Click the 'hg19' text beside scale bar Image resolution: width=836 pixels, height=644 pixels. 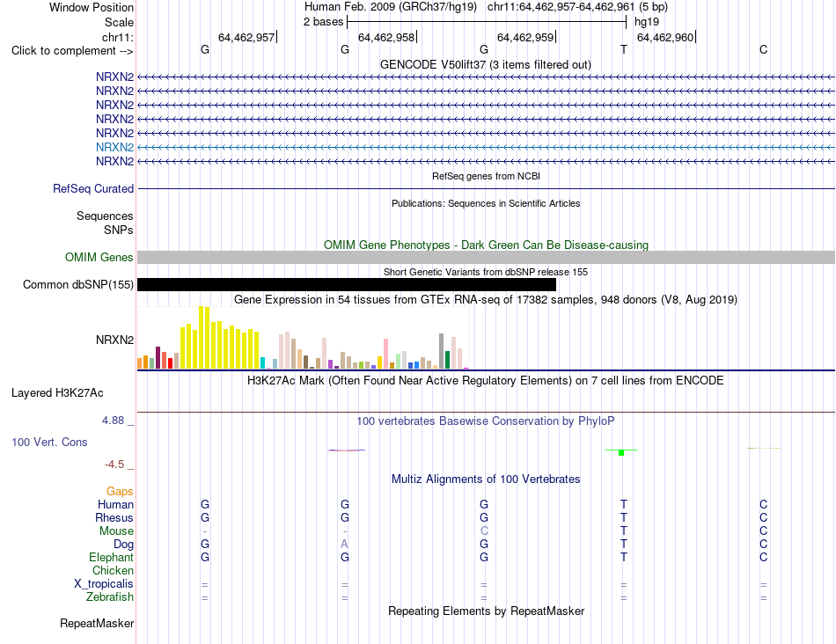[647, 22]
